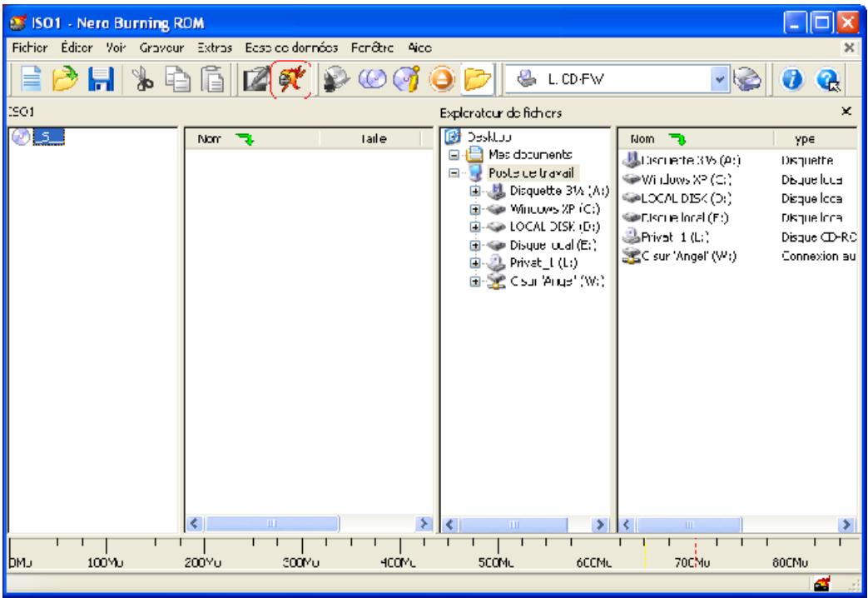Expand the Disquette 3½ (A:) tree node
The width and height of the screenshot is (868, 598).
(x=475, y=192)
